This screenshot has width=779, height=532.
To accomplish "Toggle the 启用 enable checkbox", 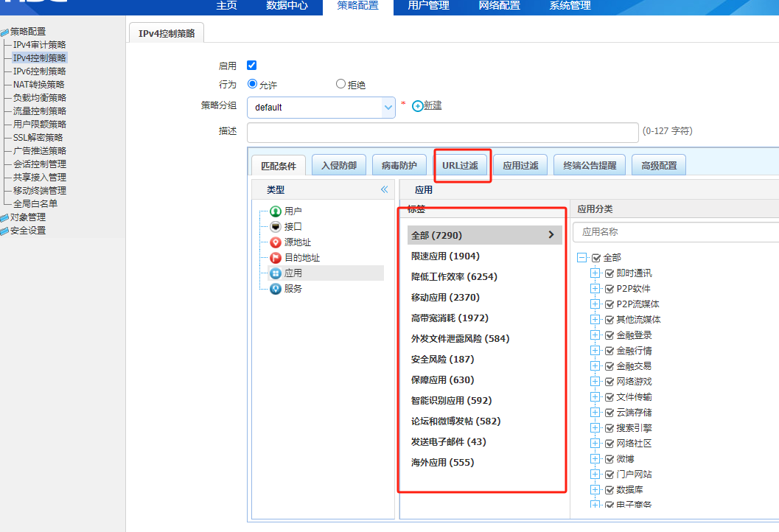I will click(252, 65).
